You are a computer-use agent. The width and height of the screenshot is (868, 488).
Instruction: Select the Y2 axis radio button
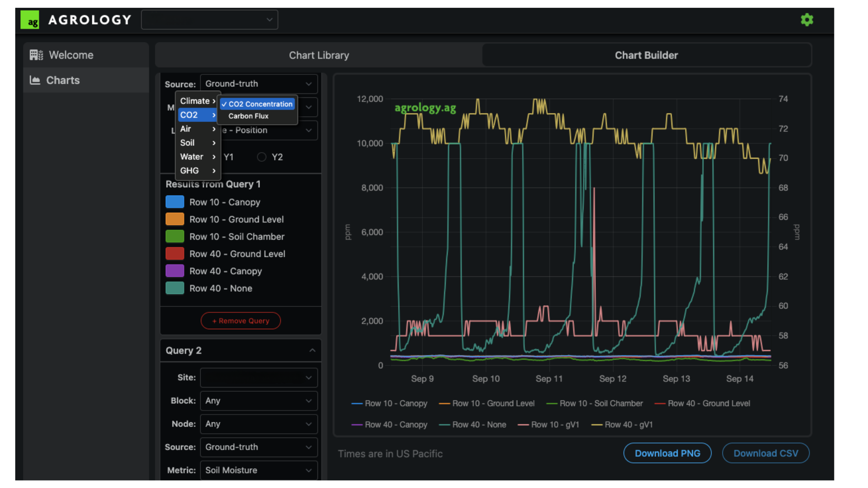tap(262, 157)
